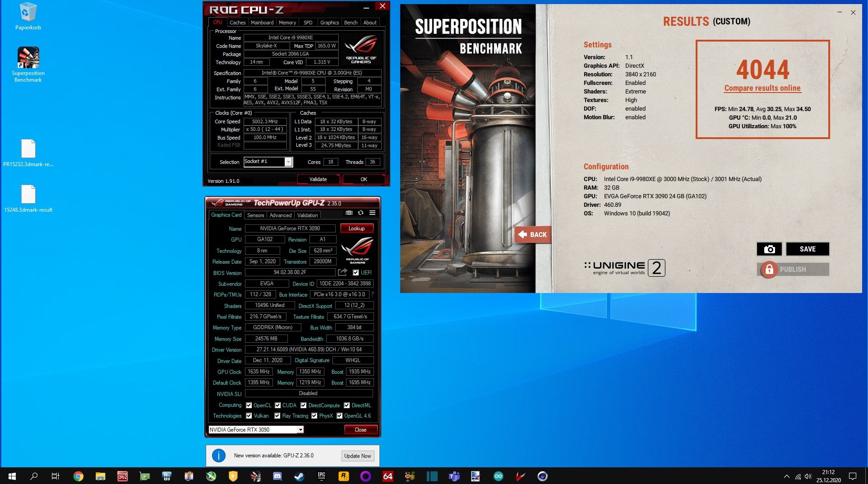Take a GPU-Z screenshot with camera icon
This screenshot has width=868, height=484.
click(349, 213)
